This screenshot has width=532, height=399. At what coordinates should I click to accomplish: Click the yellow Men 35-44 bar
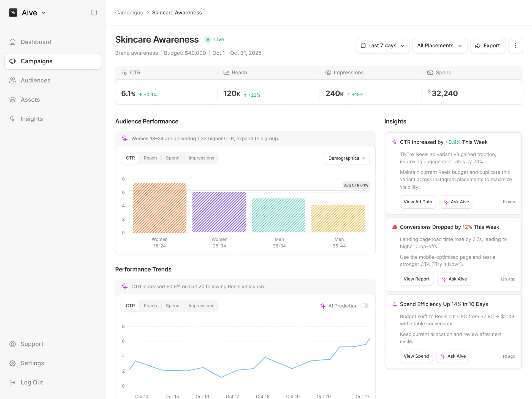338,219
